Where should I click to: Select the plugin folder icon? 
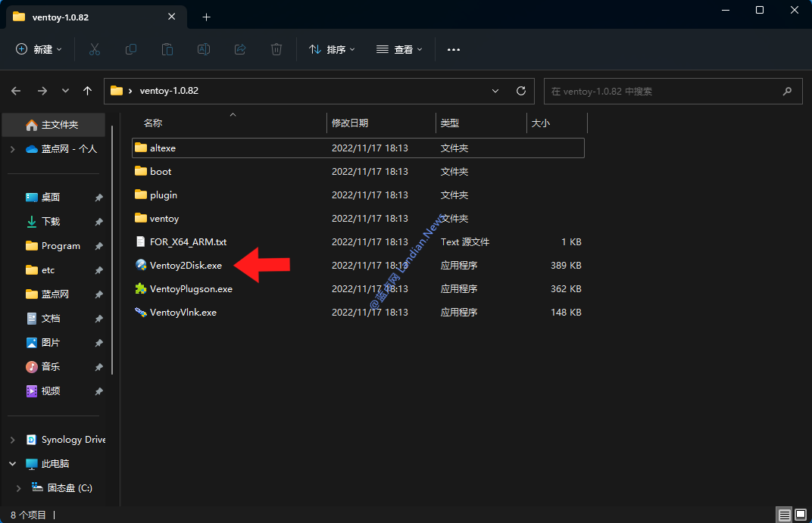point(141,195)
